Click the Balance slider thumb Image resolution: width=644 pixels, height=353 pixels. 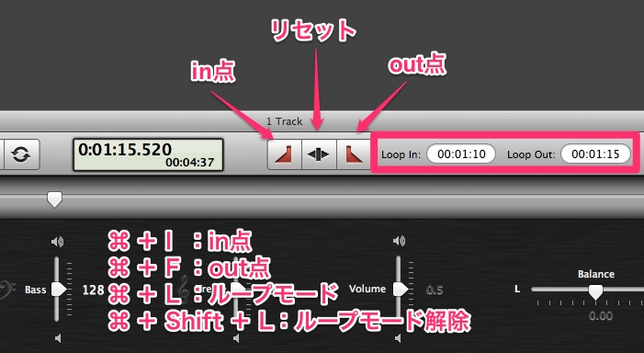pos(595,291)
